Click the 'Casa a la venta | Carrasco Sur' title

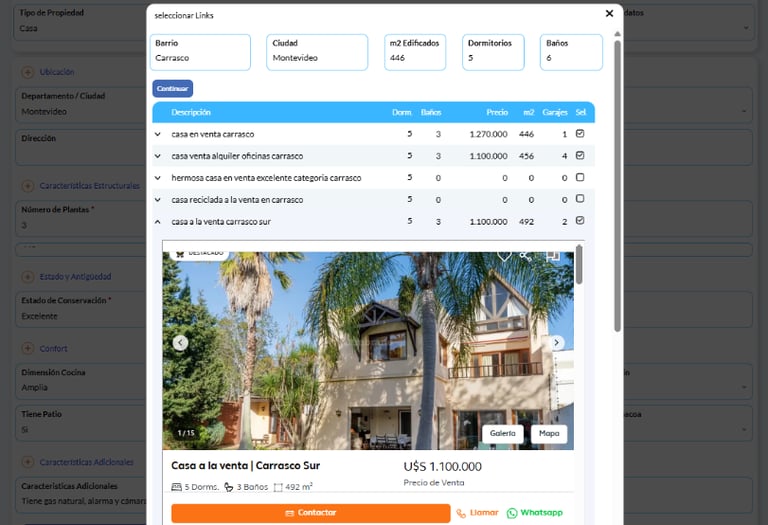coord(245,466)
